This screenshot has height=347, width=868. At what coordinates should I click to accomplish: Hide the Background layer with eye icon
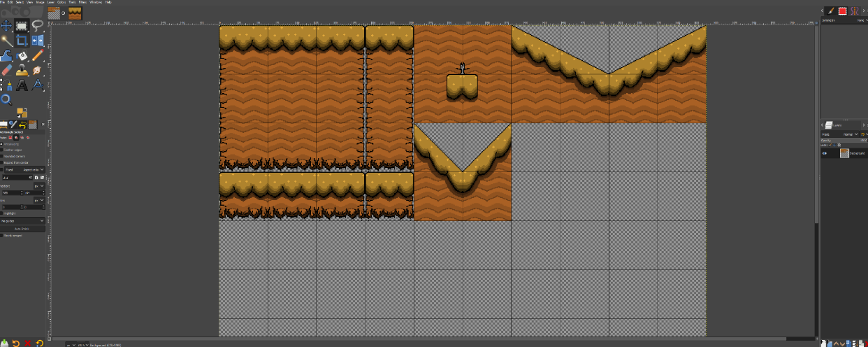[825, 153]
